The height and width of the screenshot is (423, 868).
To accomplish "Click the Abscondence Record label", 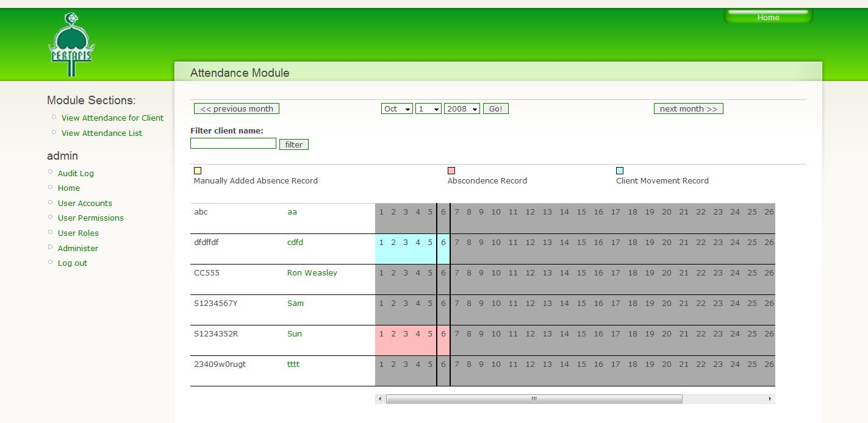I will coord(487,180).
